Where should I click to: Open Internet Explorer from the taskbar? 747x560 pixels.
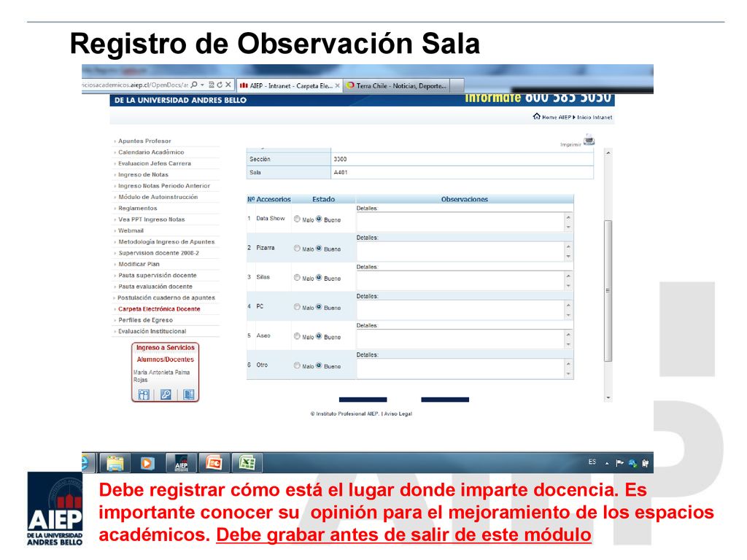click(x=86, y=463)
